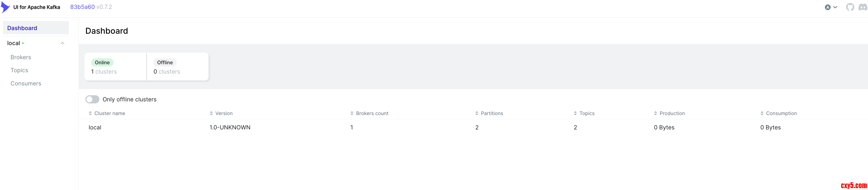Sort by Partitions column arrows
This screenshot has height=190, width=868.
477,113
